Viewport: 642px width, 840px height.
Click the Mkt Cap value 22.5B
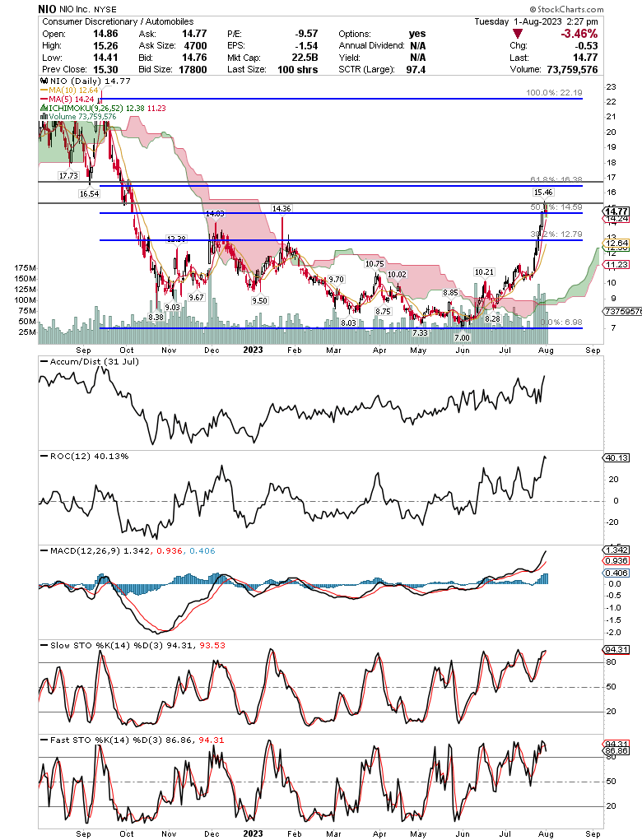point(305,58)
